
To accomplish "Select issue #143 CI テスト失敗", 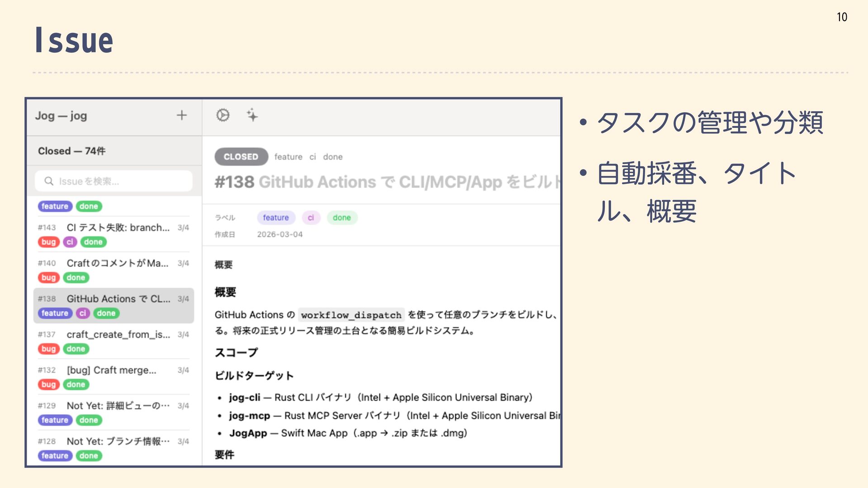I will (x=118, y=227).
